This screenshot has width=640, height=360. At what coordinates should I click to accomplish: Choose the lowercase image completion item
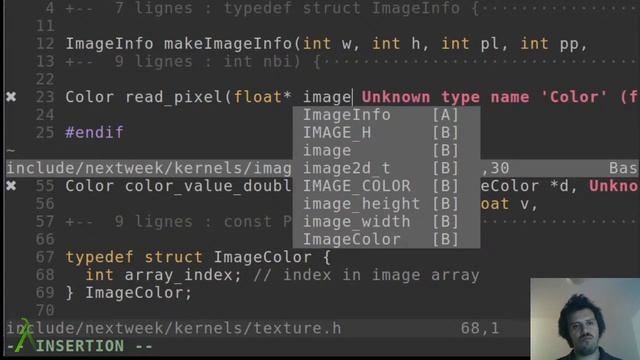(386, 151)
